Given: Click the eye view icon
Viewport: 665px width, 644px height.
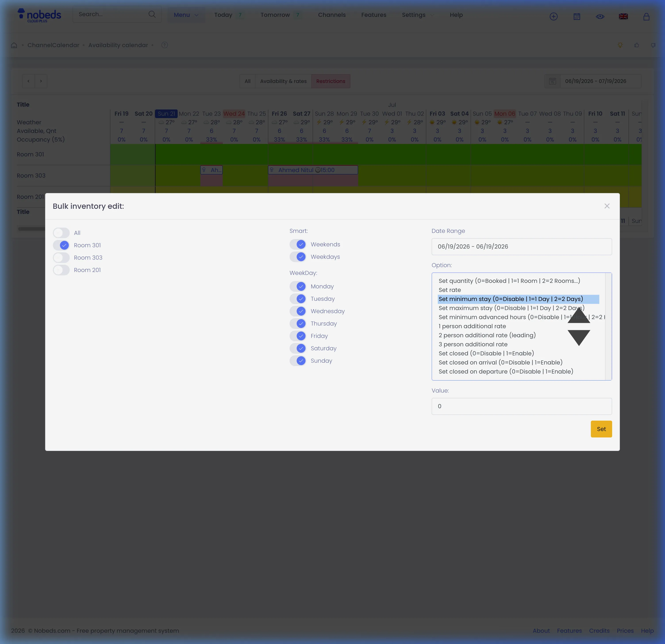Looking at the screenshot, I should (600, 16).
